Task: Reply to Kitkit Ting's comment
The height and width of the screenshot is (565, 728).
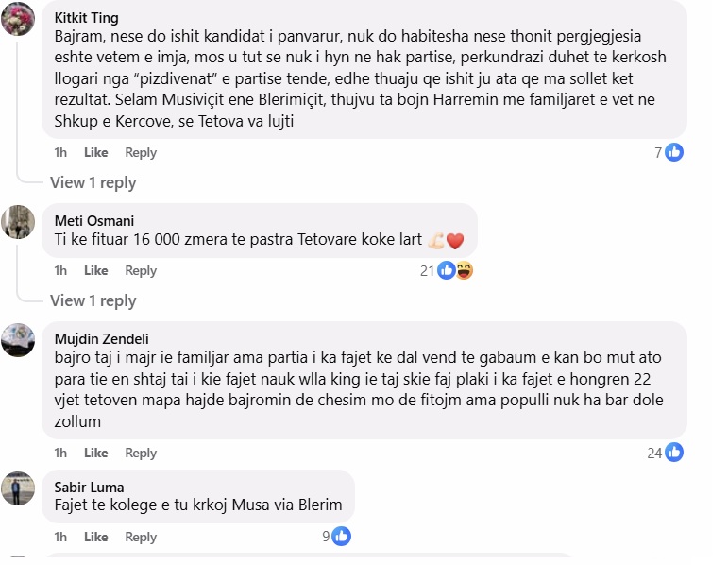Action: 141,152
